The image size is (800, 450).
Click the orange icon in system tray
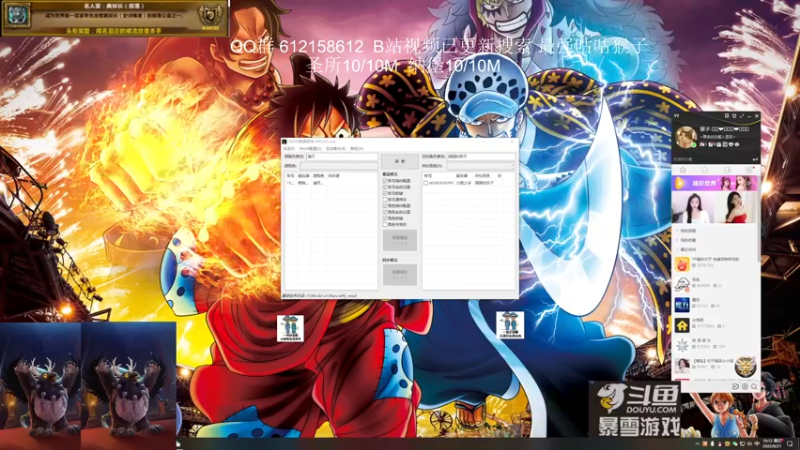[x=705, y=444]
